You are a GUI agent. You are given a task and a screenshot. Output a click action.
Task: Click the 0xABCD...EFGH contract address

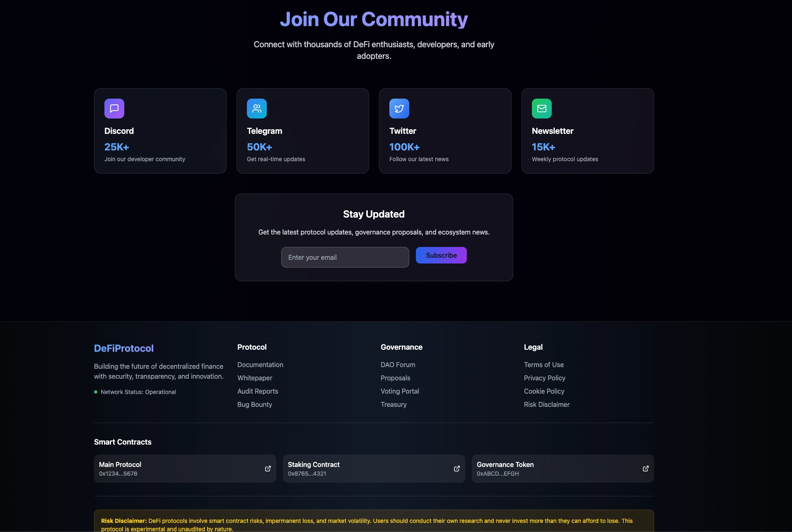point(498,474)
